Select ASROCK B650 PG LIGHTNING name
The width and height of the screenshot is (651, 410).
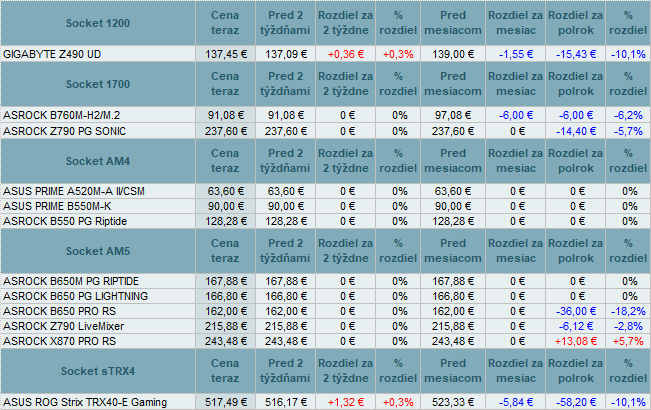(75, 296)
